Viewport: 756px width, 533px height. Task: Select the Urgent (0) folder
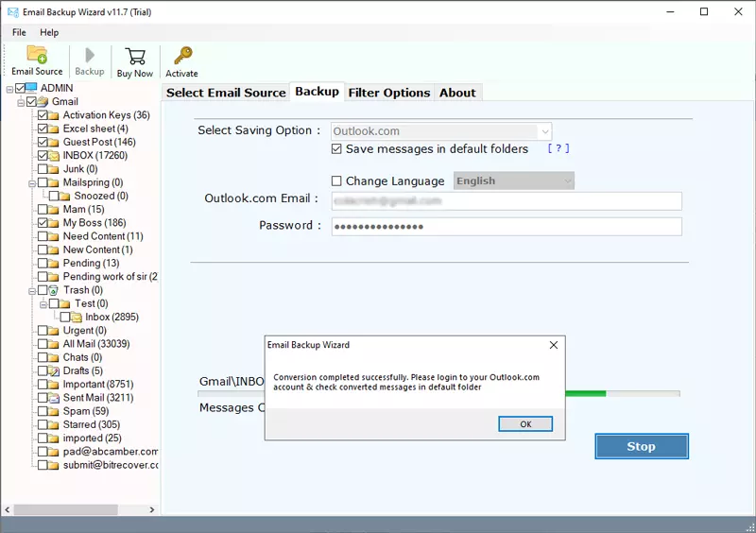(x=85, y=331)
